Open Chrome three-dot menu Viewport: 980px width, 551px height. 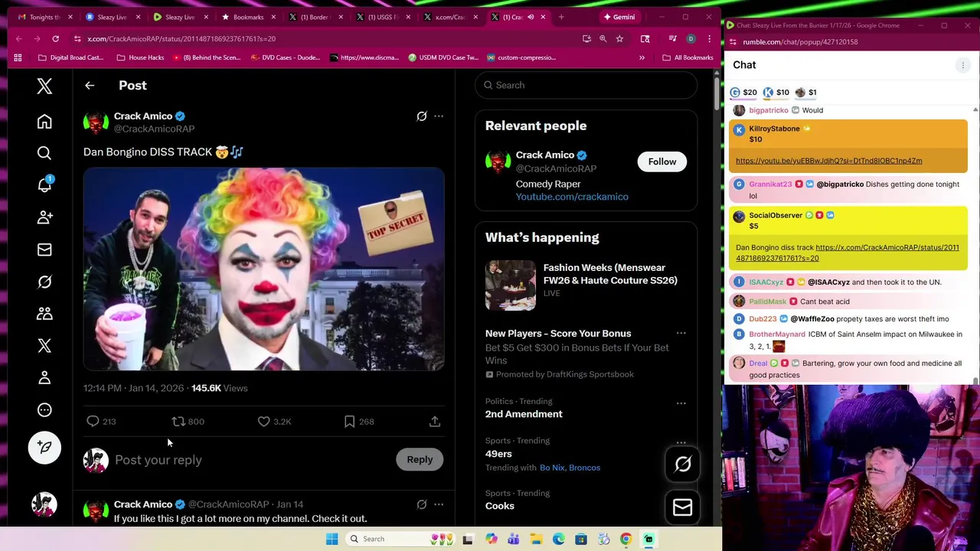pyautogui.click(x=709, y=38)
